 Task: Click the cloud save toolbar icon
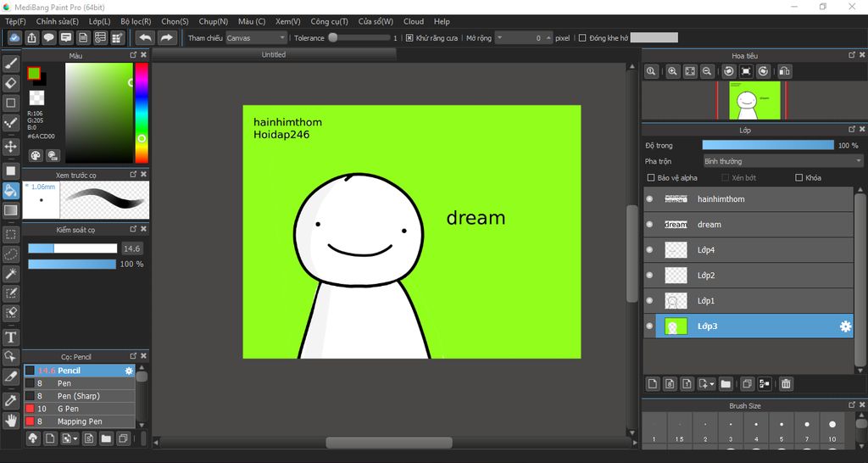[x=14, y=37]
